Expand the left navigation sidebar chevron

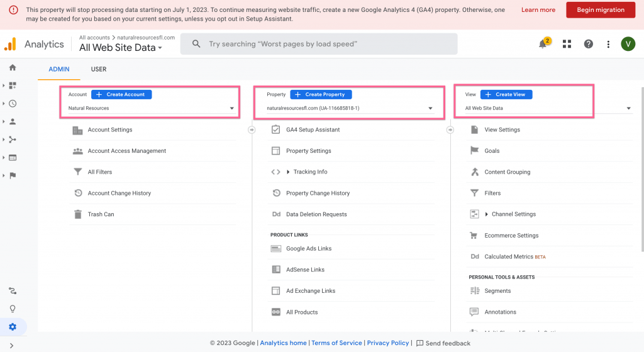point(11,346)
